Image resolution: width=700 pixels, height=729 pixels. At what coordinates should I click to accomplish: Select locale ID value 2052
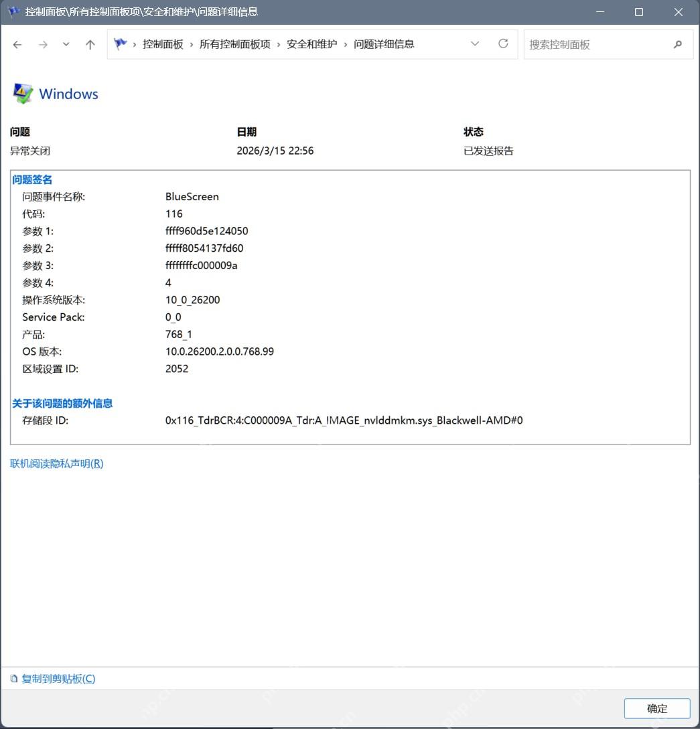coord(177,369)
